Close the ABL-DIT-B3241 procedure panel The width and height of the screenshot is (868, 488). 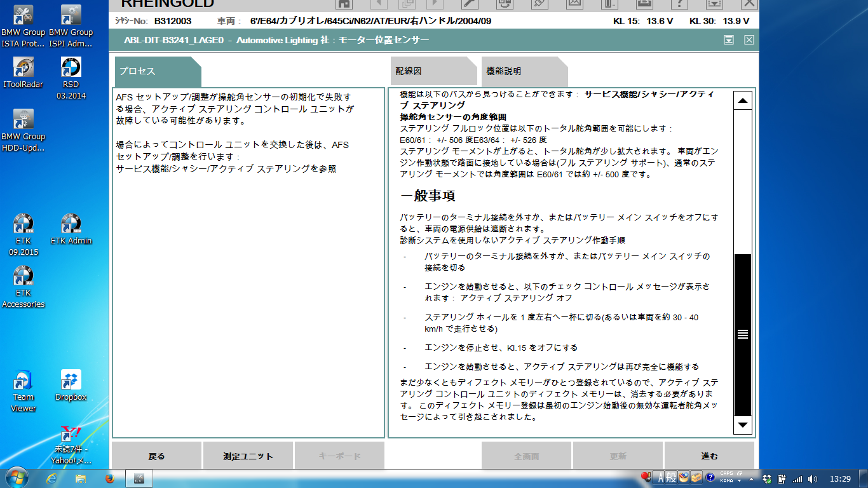(749, 40)
